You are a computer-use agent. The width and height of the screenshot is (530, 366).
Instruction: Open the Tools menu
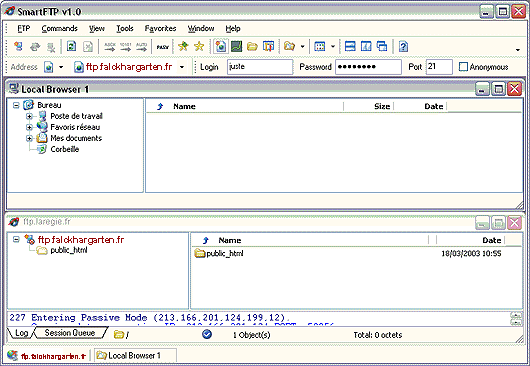[125, 28]
